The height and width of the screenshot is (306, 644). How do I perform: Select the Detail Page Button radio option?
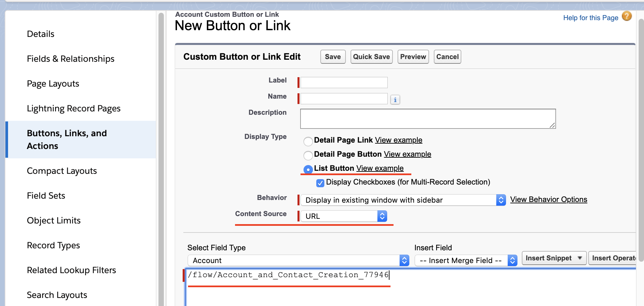point(308,155)
